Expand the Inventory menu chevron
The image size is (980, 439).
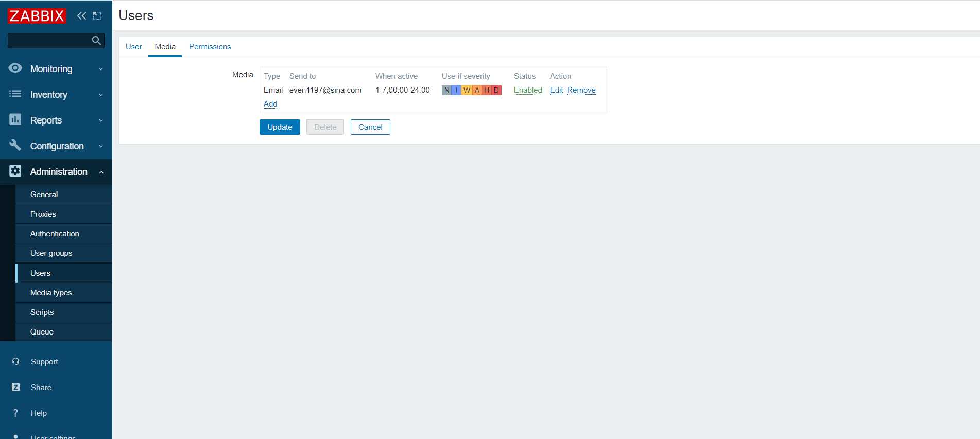(101, 95)
